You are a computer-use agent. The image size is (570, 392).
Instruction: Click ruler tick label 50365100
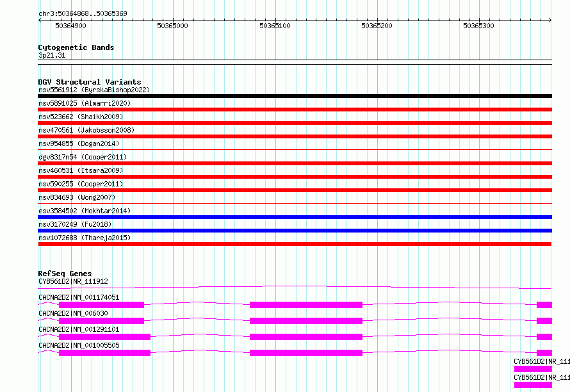click(275, 26)
